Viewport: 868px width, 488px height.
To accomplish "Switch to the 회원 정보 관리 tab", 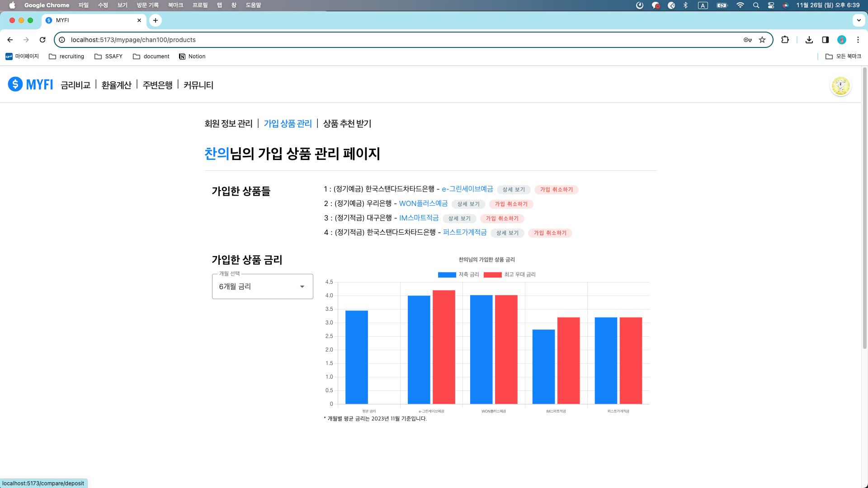I will pyautogui.click(x=228, y=124).
